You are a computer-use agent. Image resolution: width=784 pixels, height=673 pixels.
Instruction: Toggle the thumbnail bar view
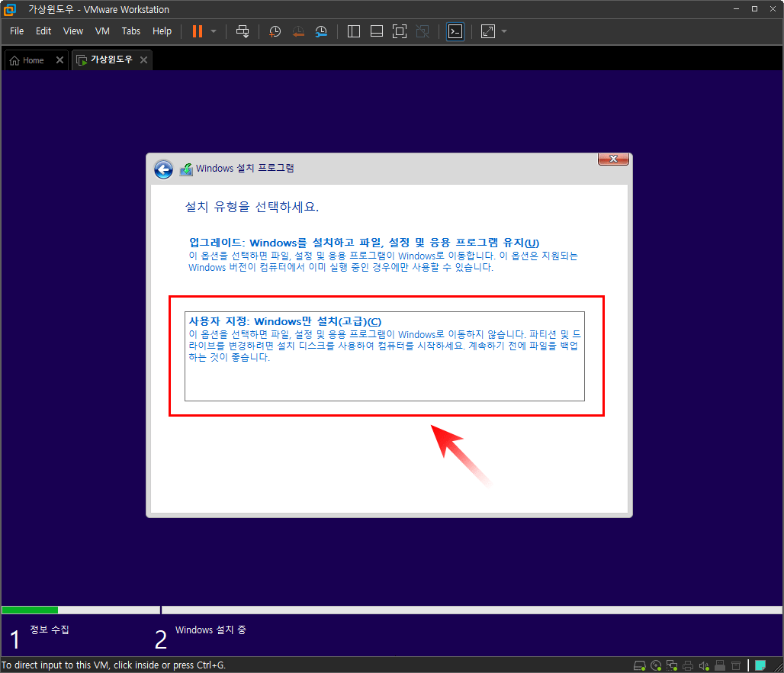coord(377,31)
